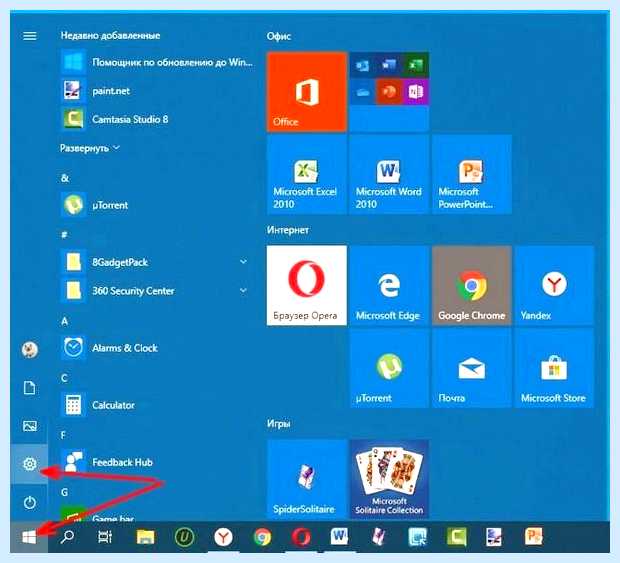620x563 pixels.
Task: Open Microsoft Excel 2010 tile
Action: tap(306, 174)
